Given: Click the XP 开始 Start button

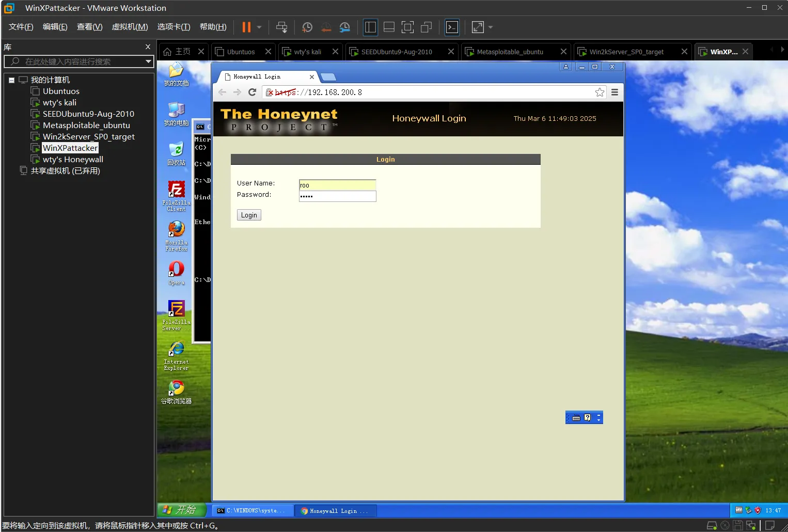Looking at the screenshot, I should point(182,510).
